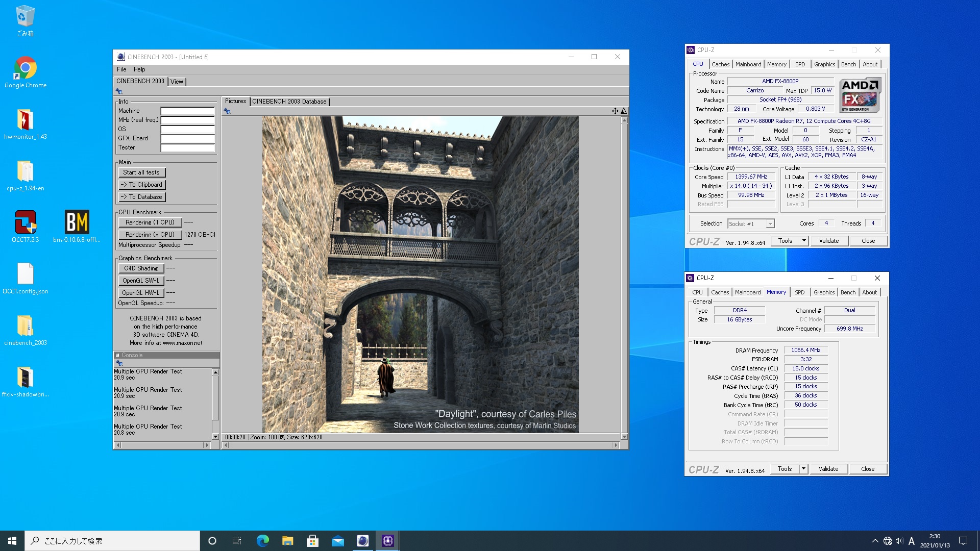Open Tools dropdown arrow in lower CPU-Z

[x=803, y=469]
